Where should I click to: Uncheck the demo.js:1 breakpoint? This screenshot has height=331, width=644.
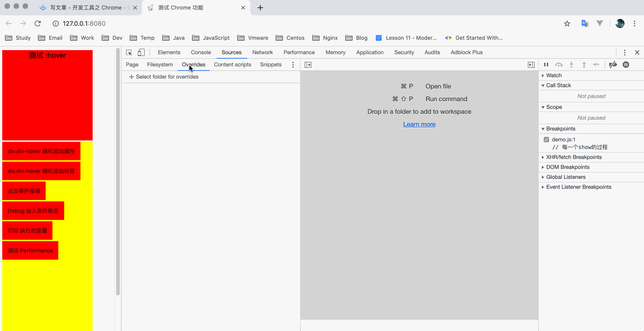click(546, 140)
